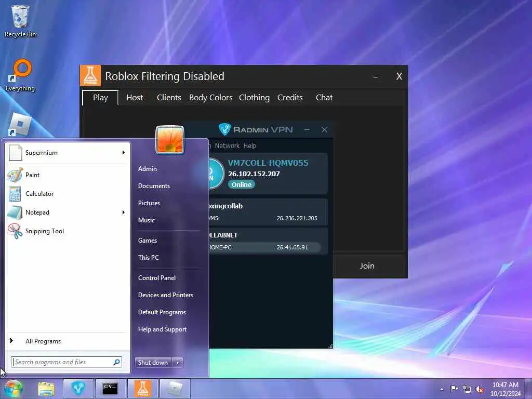Open the Chat tab
Screen dimensions: 532x399
click(x=324, y=98)
